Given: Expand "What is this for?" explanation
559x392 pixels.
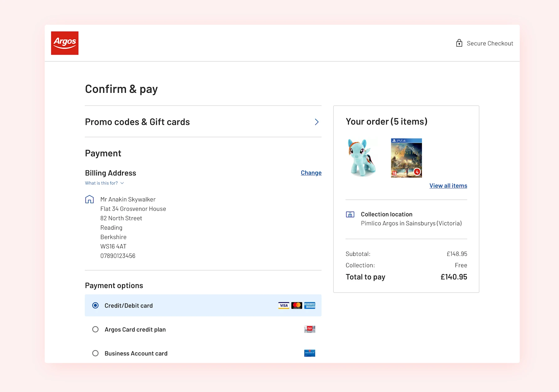Looking at the screenshot, I should pyautogui.click(x=104, y=183).
